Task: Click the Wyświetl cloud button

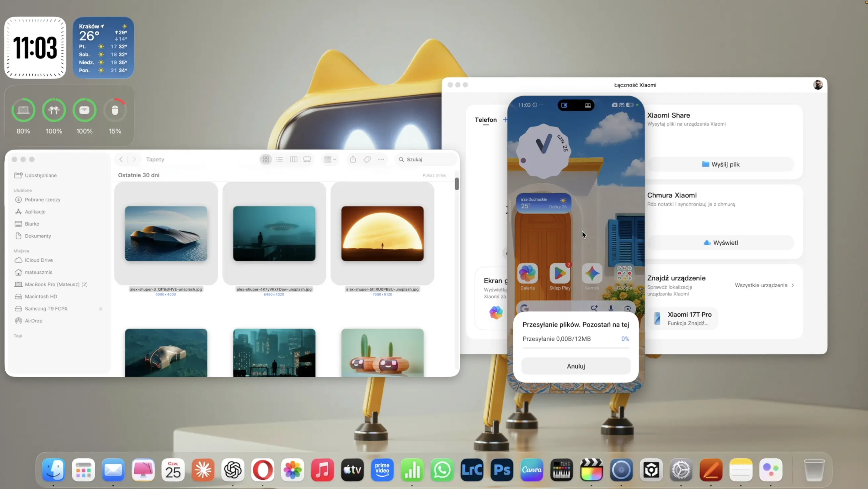Action: [x=721, y=243]
